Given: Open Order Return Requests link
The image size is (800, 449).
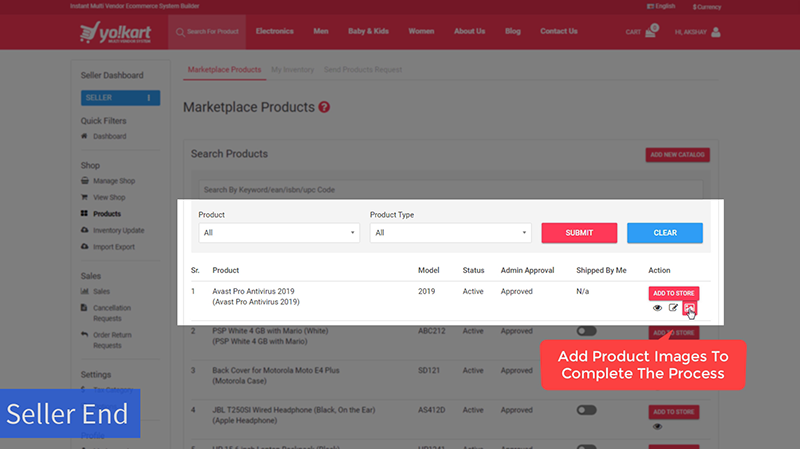Looking at the screenshot, I should tap(112, 340).
